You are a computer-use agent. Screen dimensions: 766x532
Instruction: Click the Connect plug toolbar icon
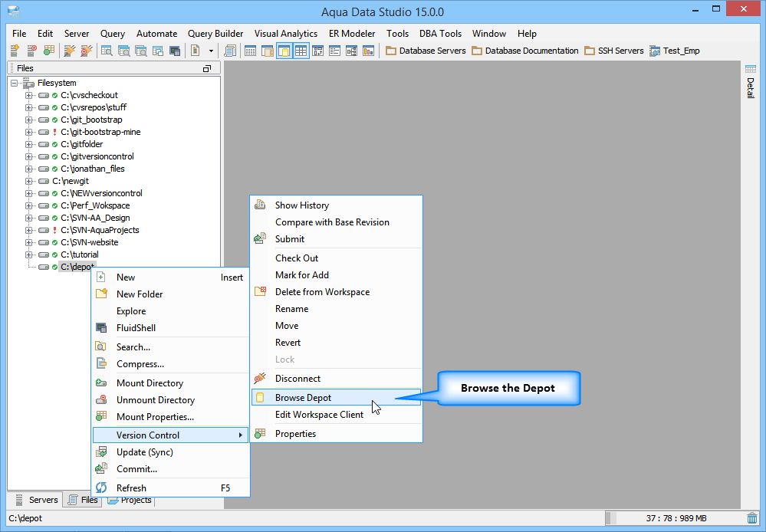69,51
